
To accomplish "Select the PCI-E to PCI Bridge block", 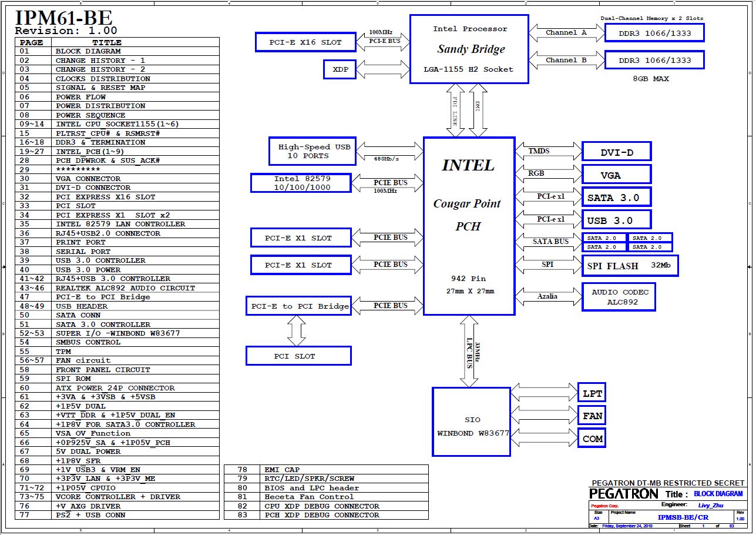I will click(x=298, y=306).
